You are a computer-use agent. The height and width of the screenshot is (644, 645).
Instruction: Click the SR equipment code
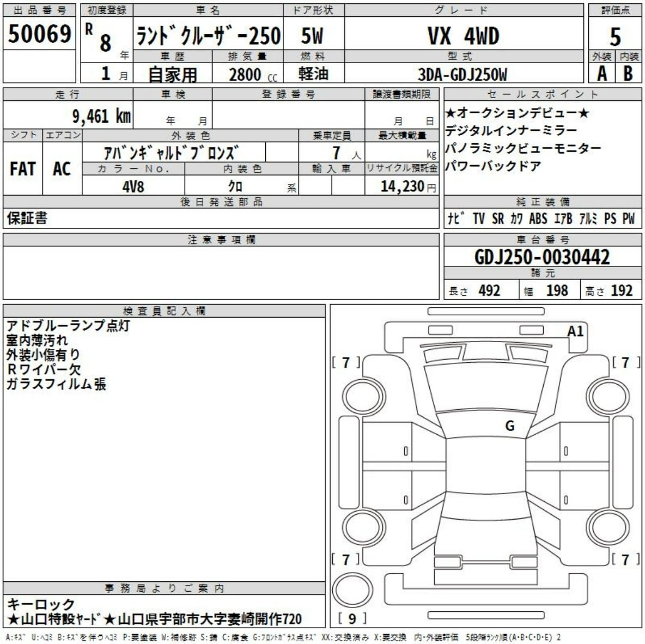(x=498, y=218)
